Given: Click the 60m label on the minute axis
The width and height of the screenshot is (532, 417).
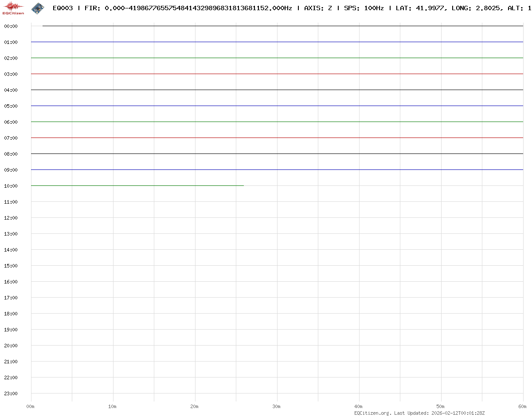Looking at the screenshot, I should (522, 406).
